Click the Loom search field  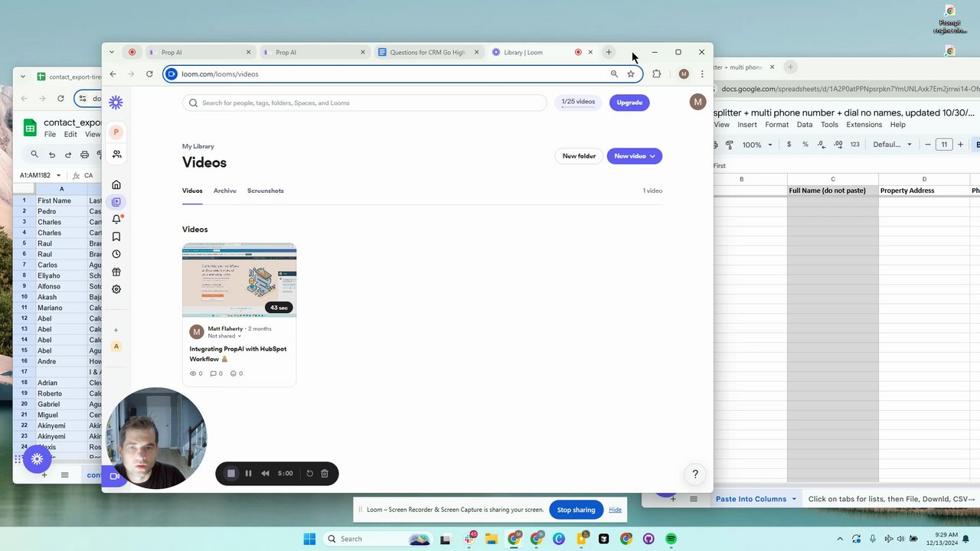364,103
